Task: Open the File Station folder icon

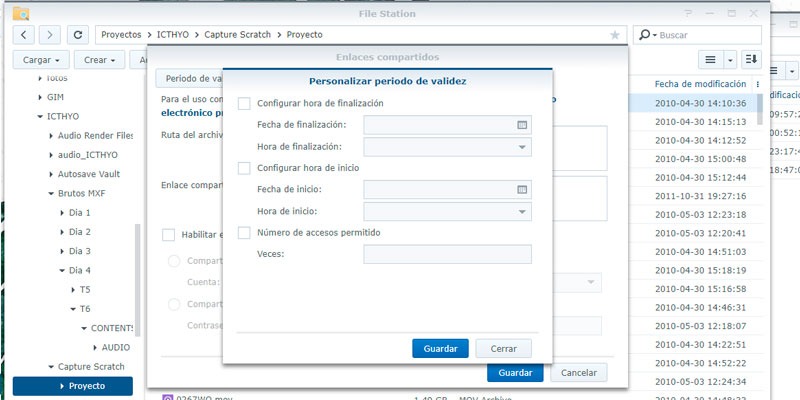Action: click(x=21, y=13)
